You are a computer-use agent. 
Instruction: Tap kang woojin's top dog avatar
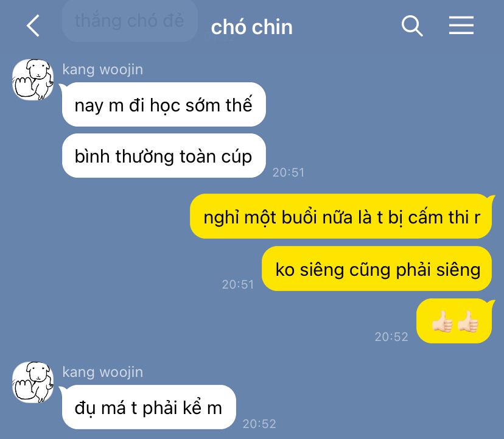32,79
